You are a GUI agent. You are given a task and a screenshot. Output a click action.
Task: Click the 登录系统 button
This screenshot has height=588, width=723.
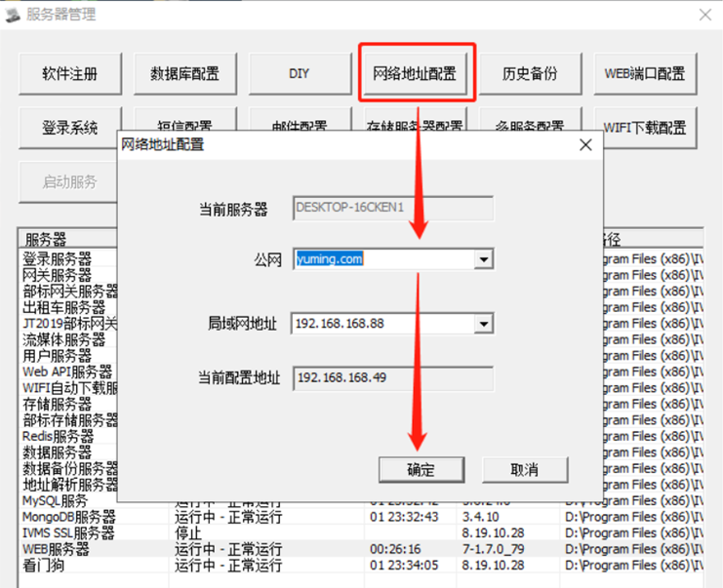[x=70, y=128]
